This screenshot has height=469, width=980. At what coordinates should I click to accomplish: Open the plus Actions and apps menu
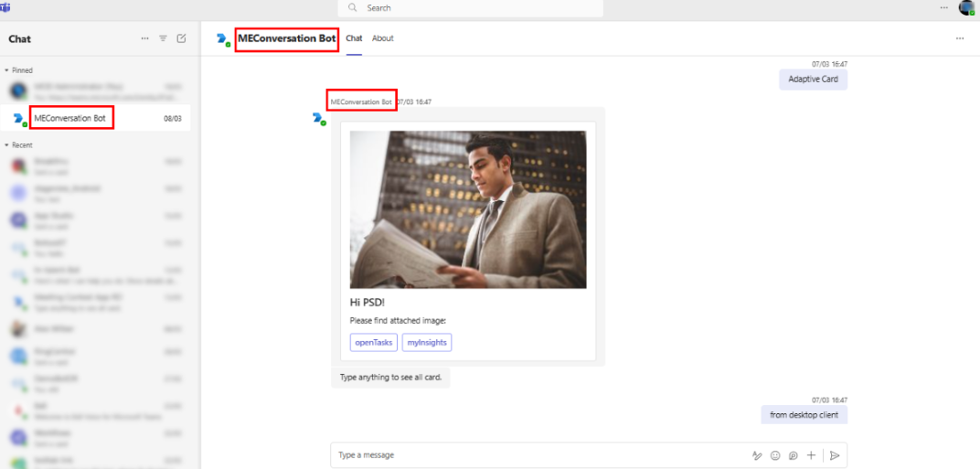click(x=811, y=455)
